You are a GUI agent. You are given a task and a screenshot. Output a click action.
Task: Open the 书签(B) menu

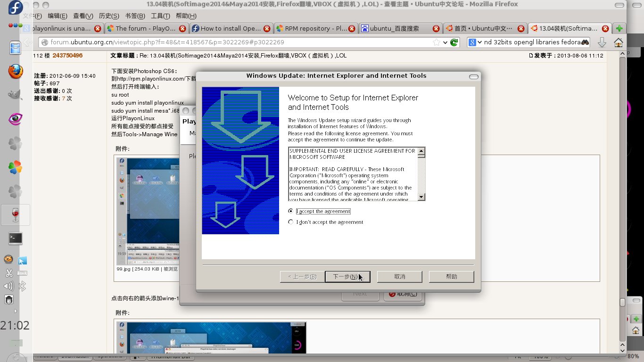pyautogui.click(x=134, y=16)
